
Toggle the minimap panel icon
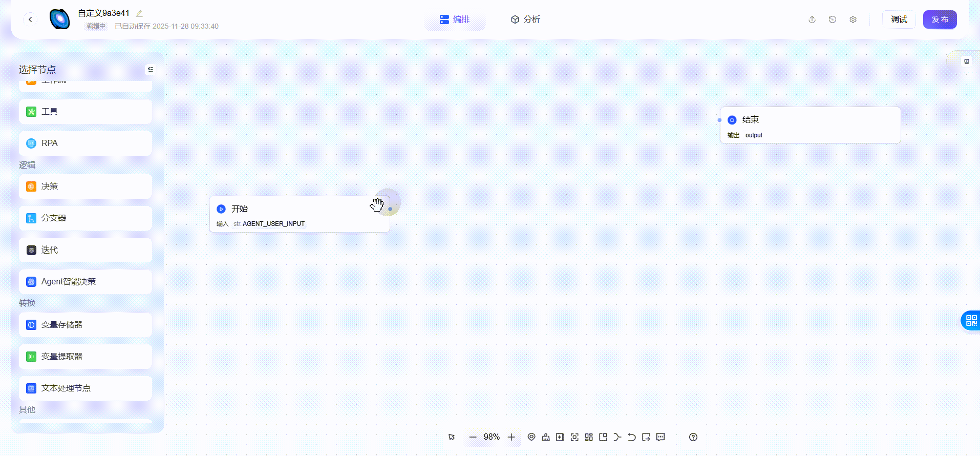603,437
